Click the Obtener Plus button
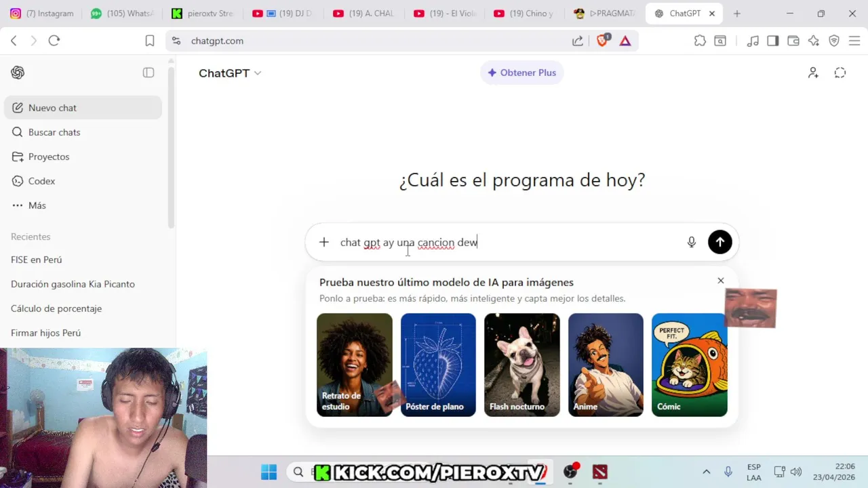The width and height of the screenshot is (868, 488). 521,73
